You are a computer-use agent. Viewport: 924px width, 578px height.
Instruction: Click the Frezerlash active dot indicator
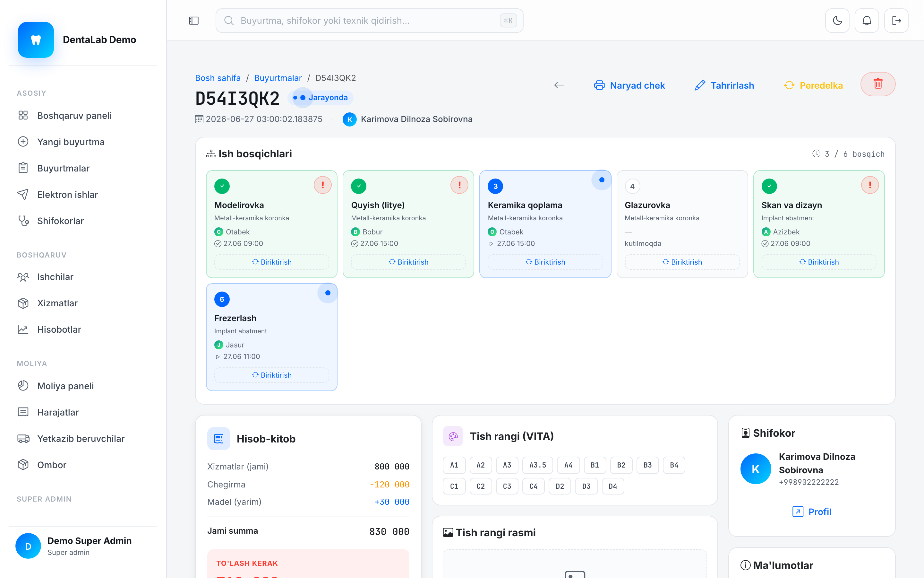coord(328,293)
